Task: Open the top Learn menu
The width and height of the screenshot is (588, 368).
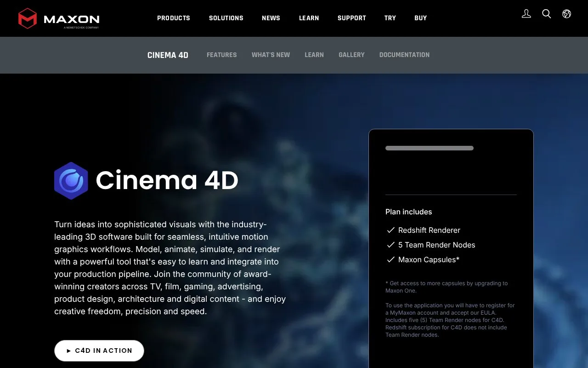Action: click(x=309, y=18)
